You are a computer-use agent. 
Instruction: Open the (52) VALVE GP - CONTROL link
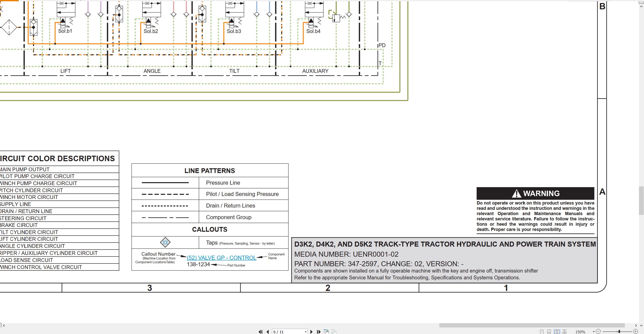click(x=221, y=258)
